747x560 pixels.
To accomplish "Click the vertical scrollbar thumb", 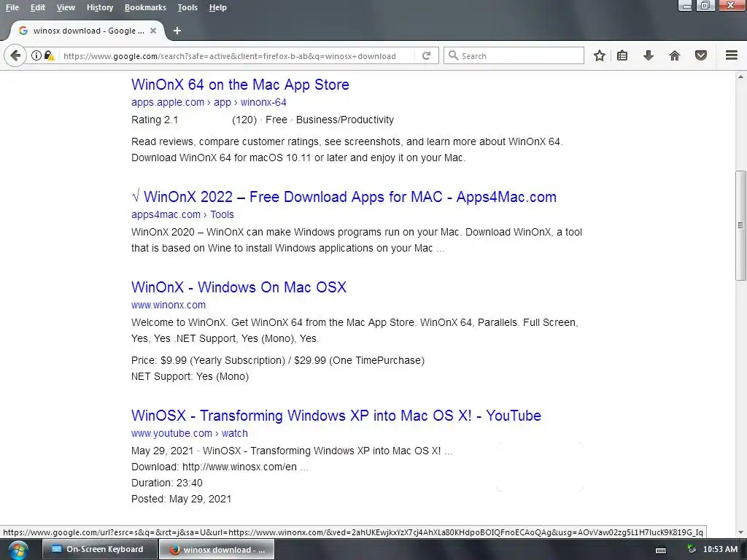I will tap(740, 225).
